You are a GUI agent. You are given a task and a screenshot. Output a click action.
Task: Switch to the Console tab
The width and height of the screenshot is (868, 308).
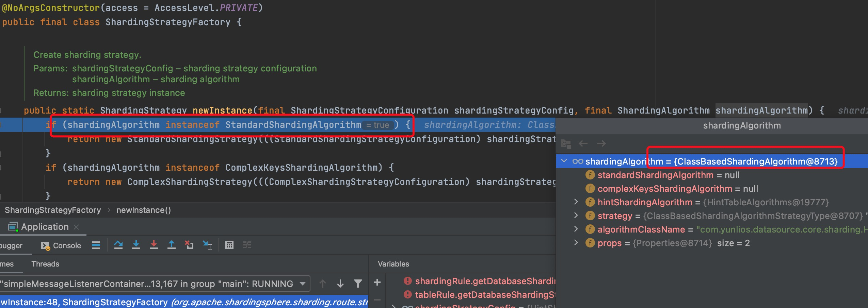67,245
